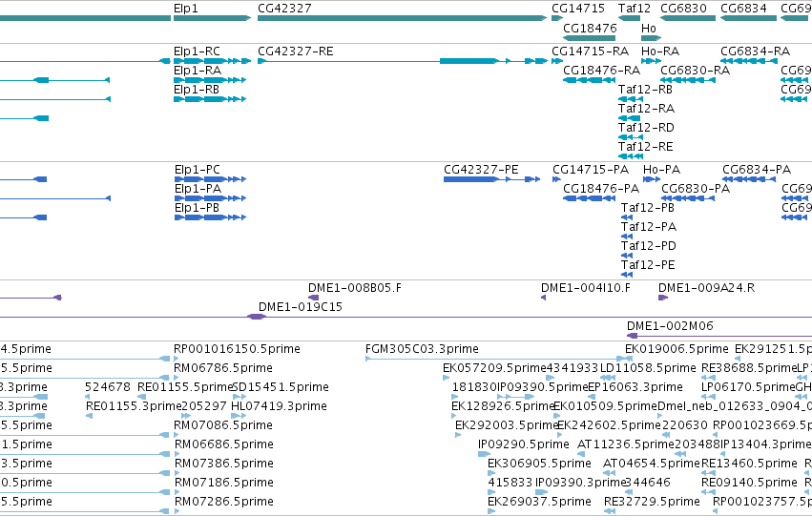This screenshot has height=516, width=812.
Task: Select the Taf12-PA label
Action: pyautogui.click(x=649, y=227)
